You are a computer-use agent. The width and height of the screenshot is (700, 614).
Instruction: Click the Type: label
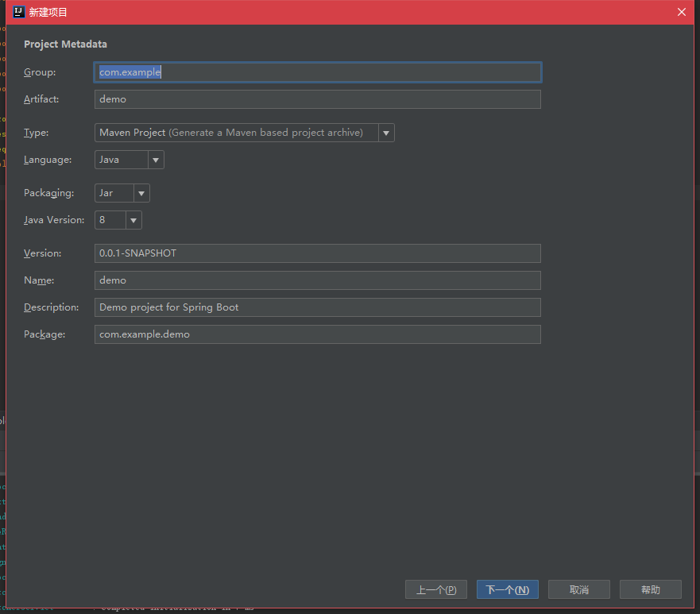[x=37, y=133]
